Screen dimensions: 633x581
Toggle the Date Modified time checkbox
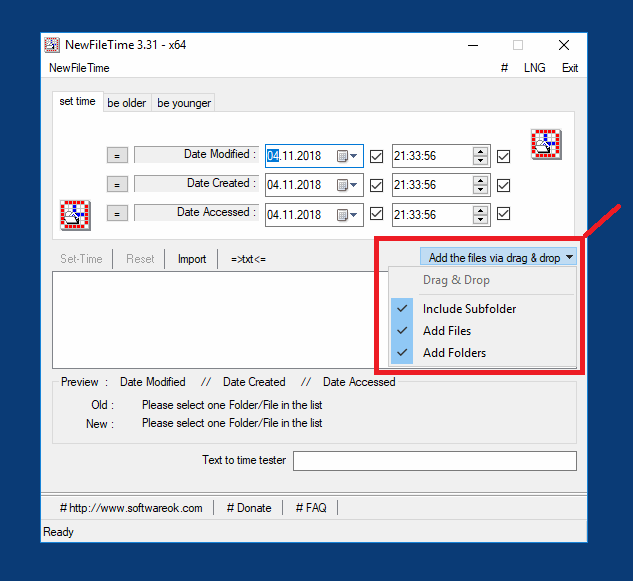(x=503, y=156)
